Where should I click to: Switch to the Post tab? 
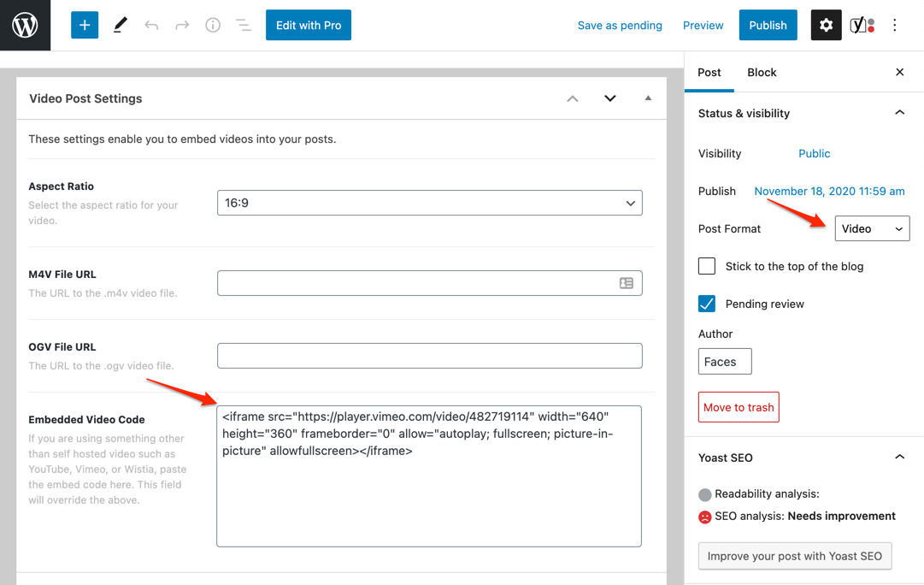tap(709, 72)
